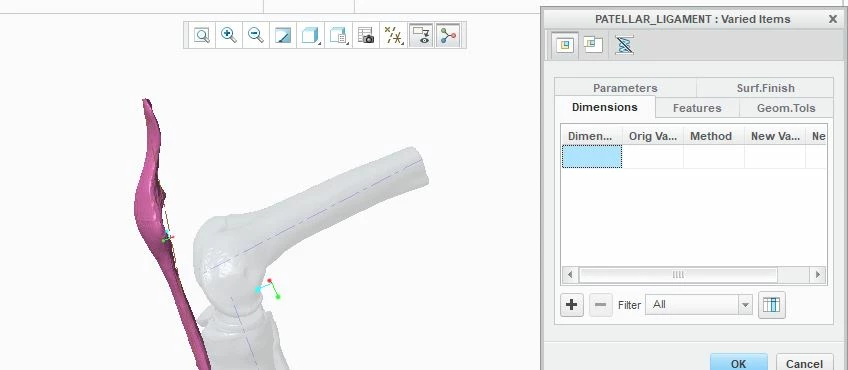The height and width of the screenshot is (370, 848).
Task: Click the Dimension column header
Action: click(591, 136)
